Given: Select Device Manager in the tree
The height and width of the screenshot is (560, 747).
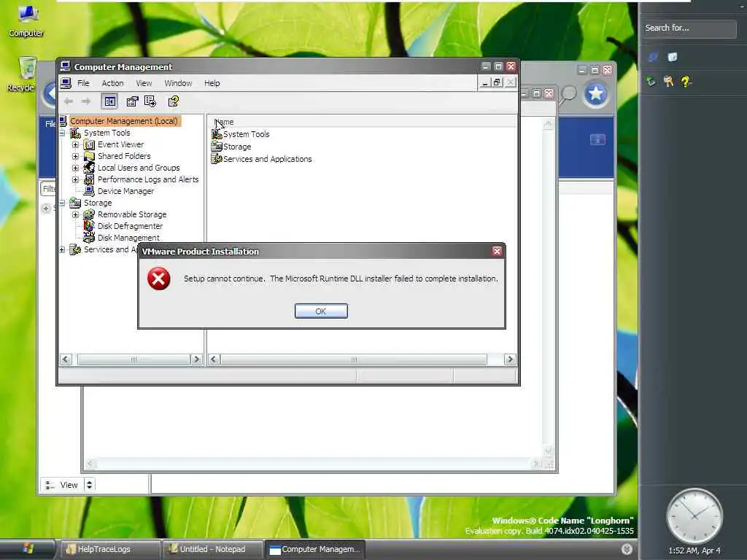Looking at the screenshot, I should (x=125, y=191).
